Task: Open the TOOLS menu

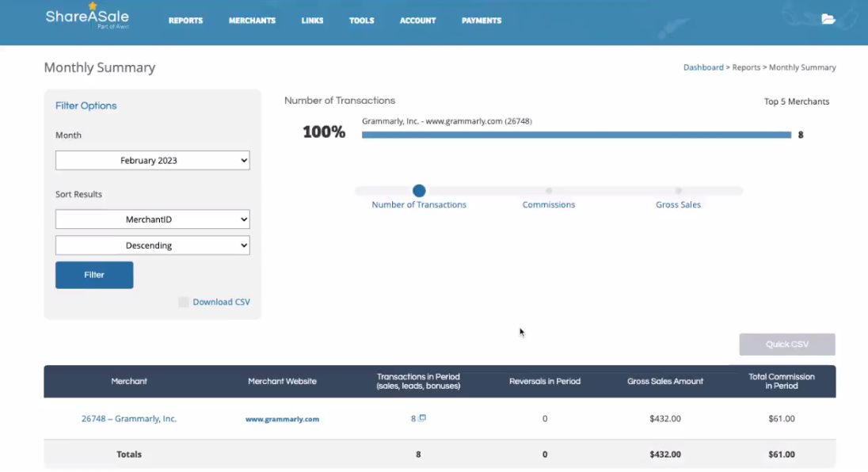Action: pyautogui.click(x=361, y=21)
